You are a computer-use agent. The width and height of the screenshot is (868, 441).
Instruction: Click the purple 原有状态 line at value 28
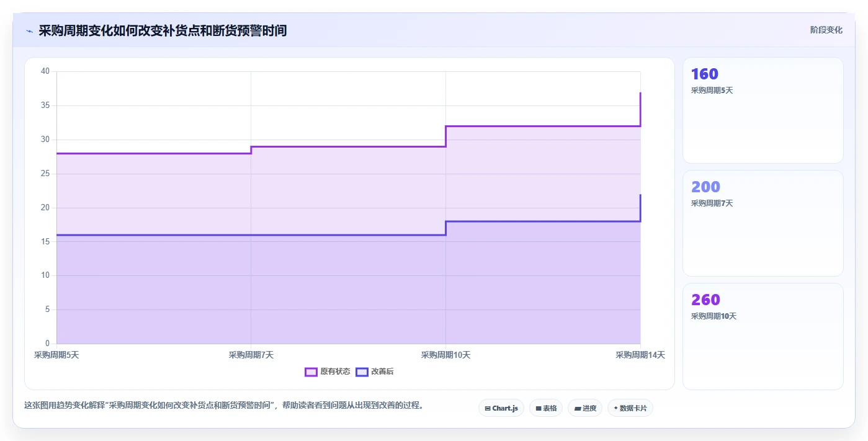(154, 153)
